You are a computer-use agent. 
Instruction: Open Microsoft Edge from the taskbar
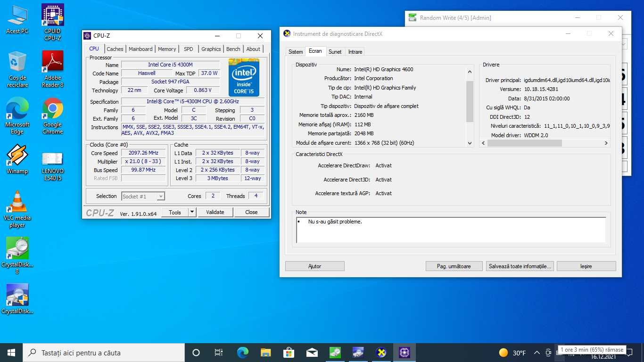click(x=242, y=353)
